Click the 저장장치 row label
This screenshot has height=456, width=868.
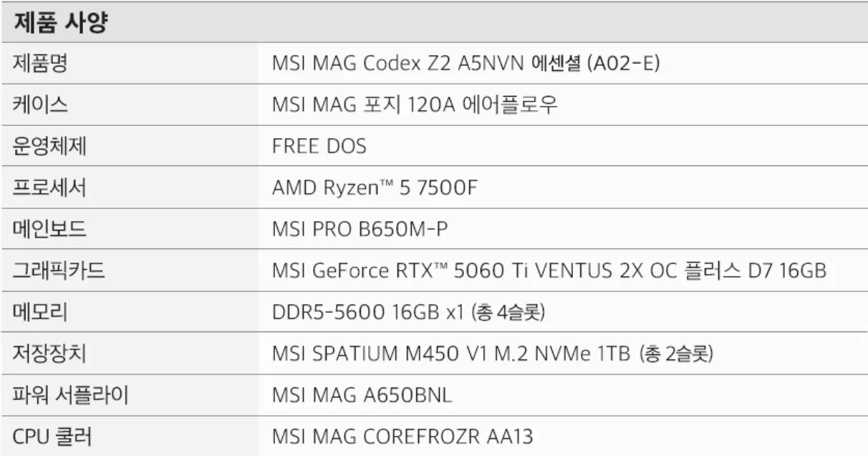54,354
